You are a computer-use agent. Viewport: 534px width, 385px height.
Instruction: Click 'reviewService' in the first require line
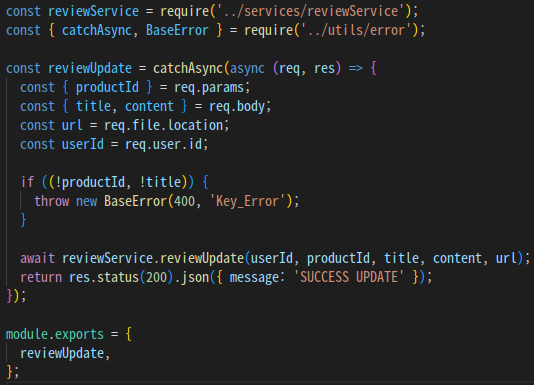[93, 11]
